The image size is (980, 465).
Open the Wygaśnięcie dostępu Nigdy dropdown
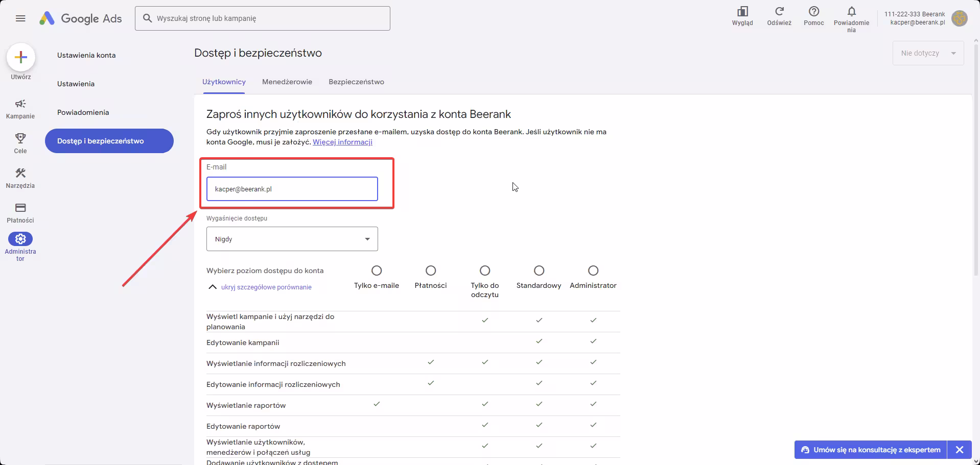[x=292, y=239]
